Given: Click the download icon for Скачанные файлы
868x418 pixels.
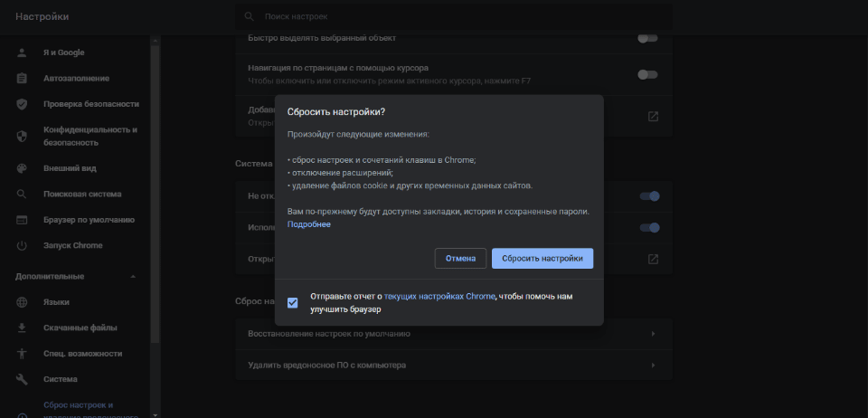Looking at the screenshot, I should pyautogui.click(x=22, y=328).
